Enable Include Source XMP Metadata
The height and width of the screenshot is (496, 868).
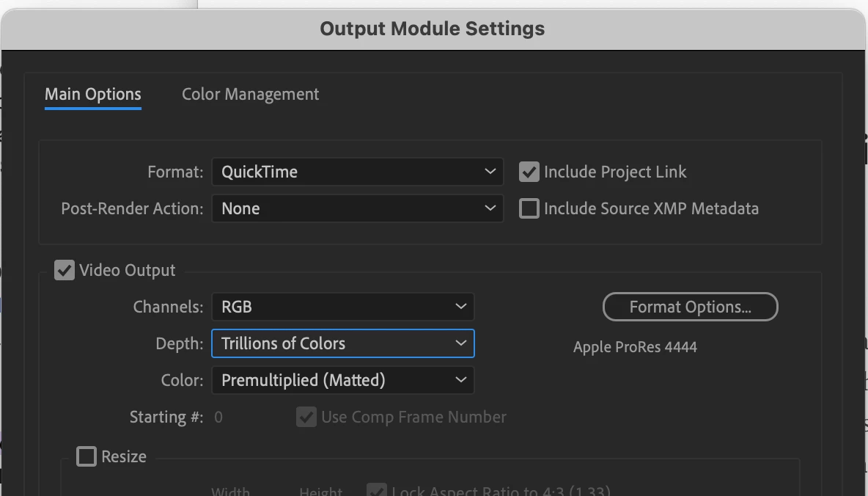pyautogui.click(x=529, y=208)
